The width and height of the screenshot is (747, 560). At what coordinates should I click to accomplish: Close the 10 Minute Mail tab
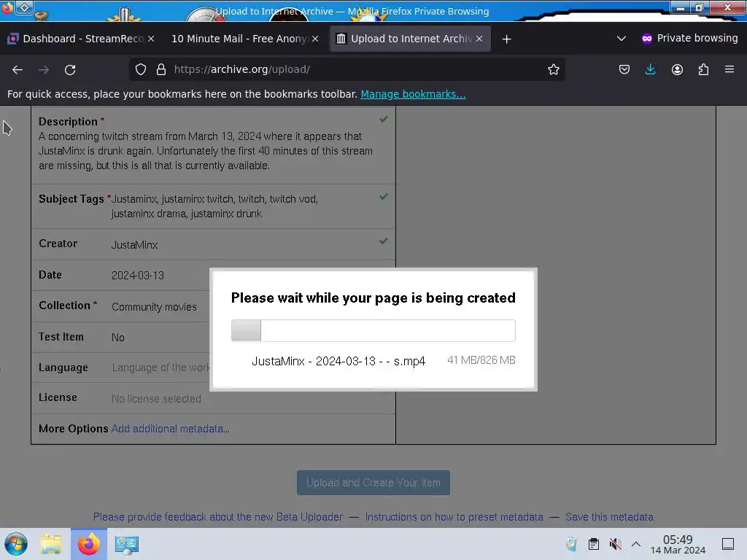[315, 39]
